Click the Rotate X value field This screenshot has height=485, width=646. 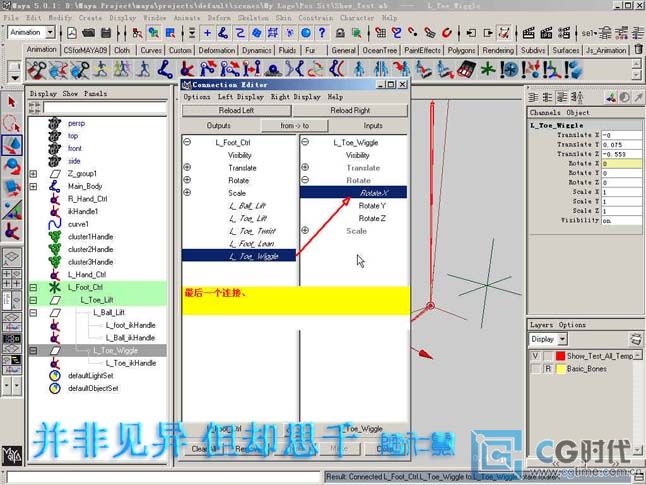tap(621, 164)
